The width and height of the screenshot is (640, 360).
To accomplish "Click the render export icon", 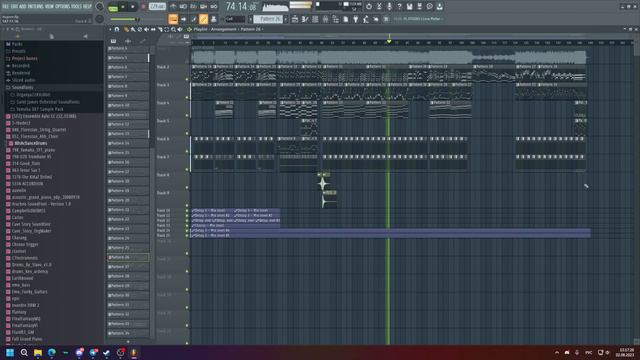I will click(420, 7).
